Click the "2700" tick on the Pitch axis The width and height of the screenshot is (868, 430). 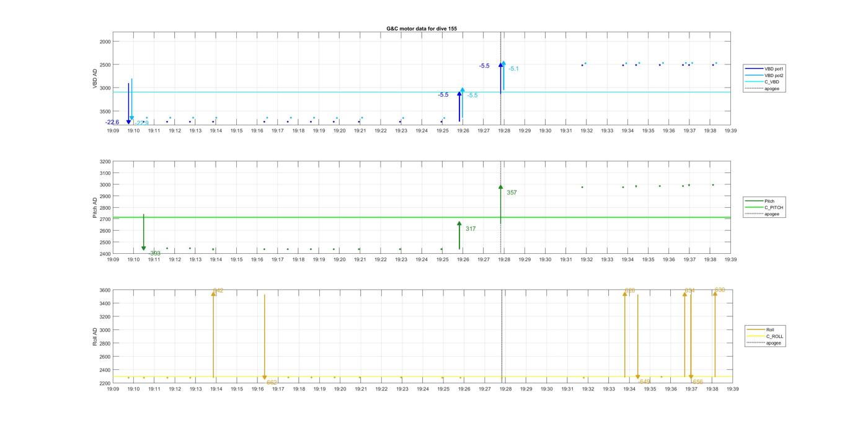click(x=105, y=219)
